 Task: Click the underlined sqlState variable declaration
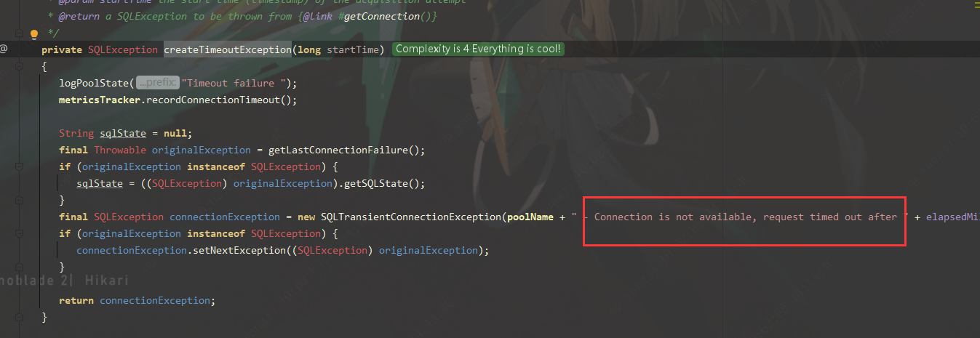(123, 134)
